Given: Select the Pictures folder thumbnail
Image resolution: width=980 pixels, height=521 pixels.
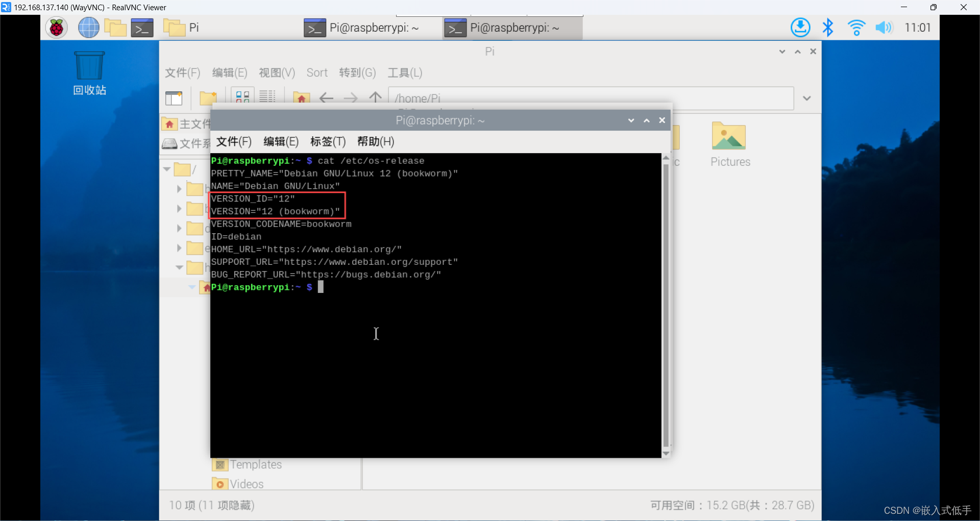Looking at the screenshot, I should click(729, 137).
